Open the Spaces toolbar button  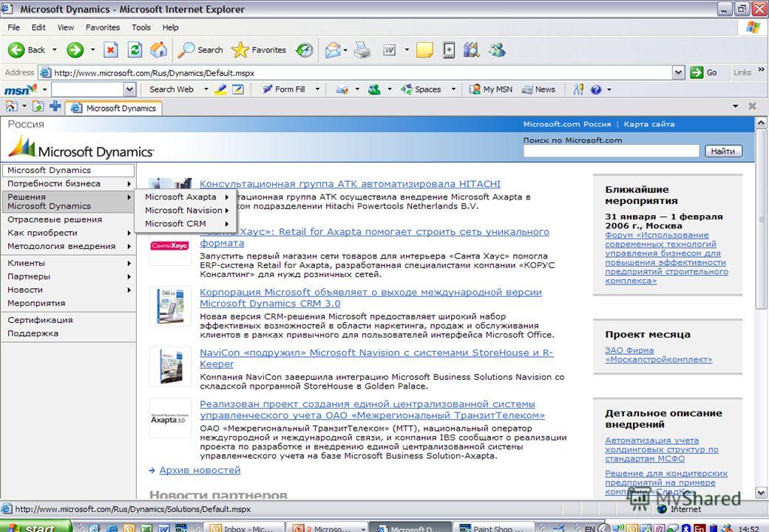[x=421, y=89]
